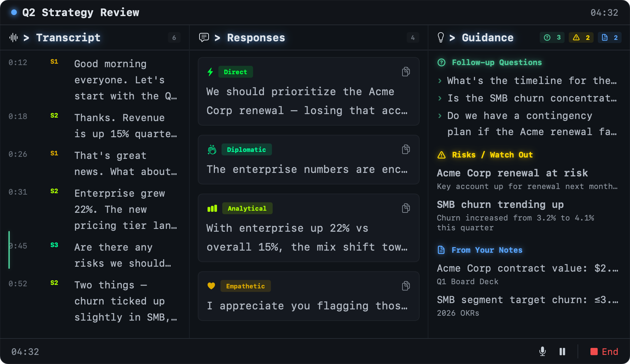Viewport: 630px width, 364px height.
Task: Collapse the Responses panel
Action: click(x=218, y=37)
